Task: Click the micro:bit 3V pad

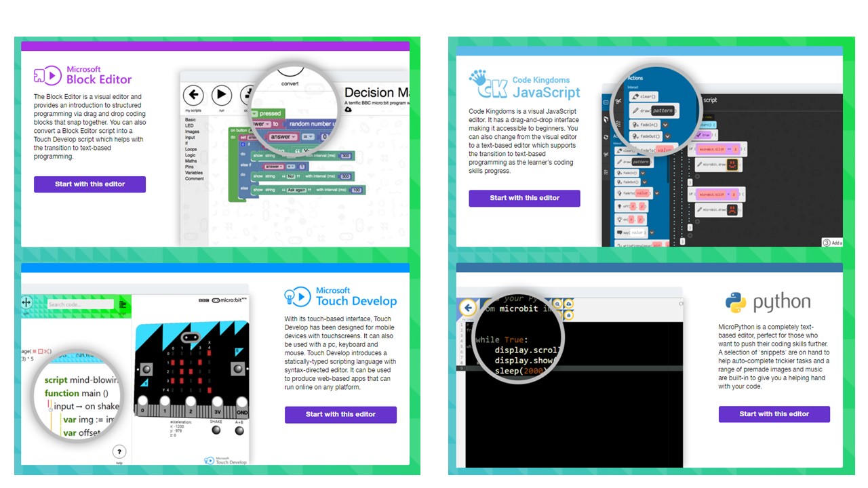Action: click(218, 407)
